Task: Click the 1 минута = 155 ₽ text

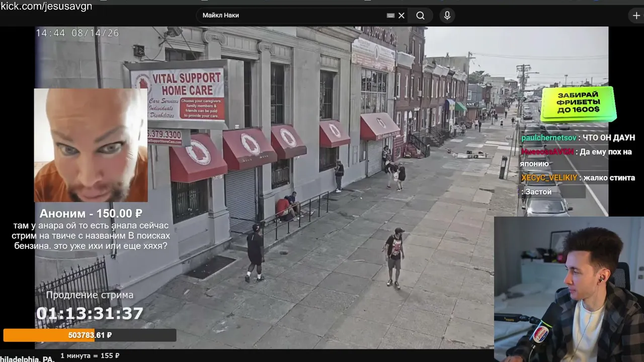Action: pyautogui.click(x=90, y=355)
